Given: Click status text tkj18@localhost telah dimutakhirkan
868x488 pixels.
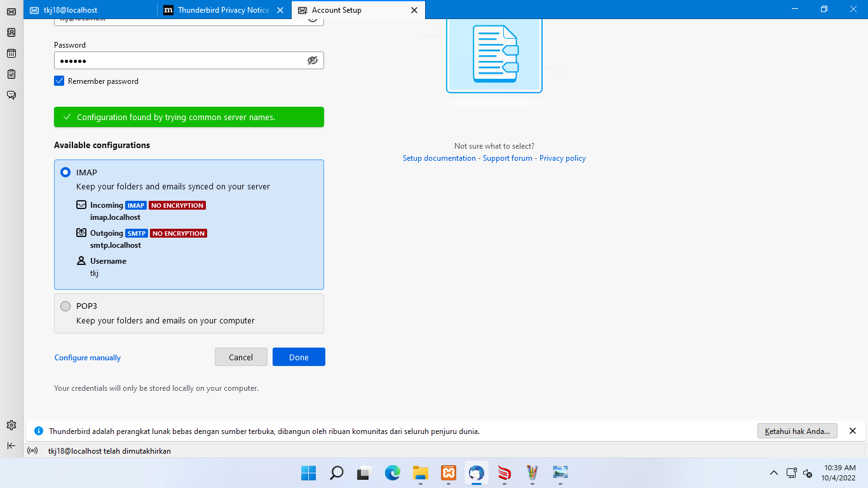Looking at the screenshot, I should pyautogui.click(x=109, y=451).
